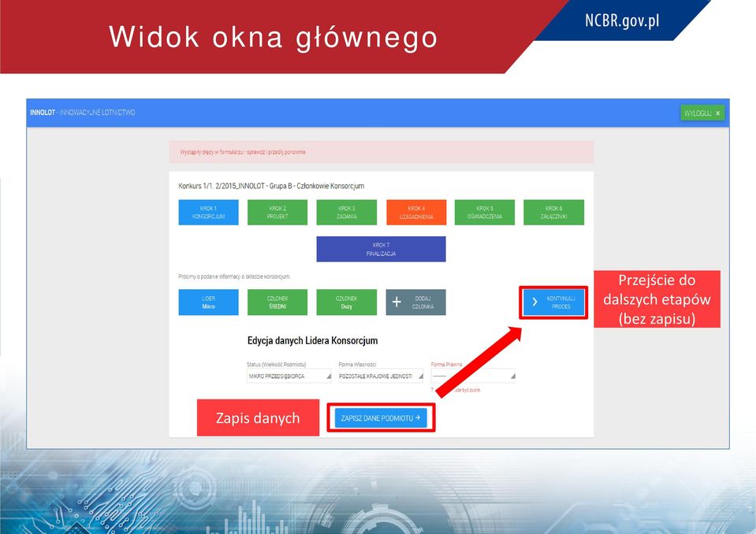756x534 pixels.
Task: Go to KROK 2 PROJEKT step
Action: pyautogui.click(x=277, y=213)
